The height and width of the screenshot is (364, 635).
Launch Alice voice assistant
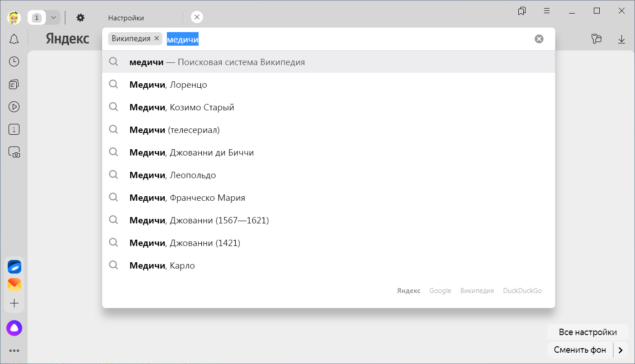click(14, 328)
